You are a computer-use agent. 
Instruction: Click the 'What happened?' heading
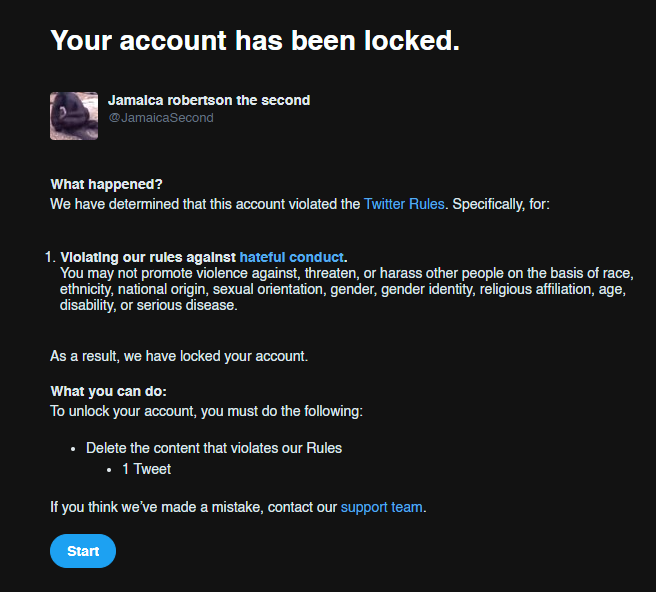[x=106, y=184]
